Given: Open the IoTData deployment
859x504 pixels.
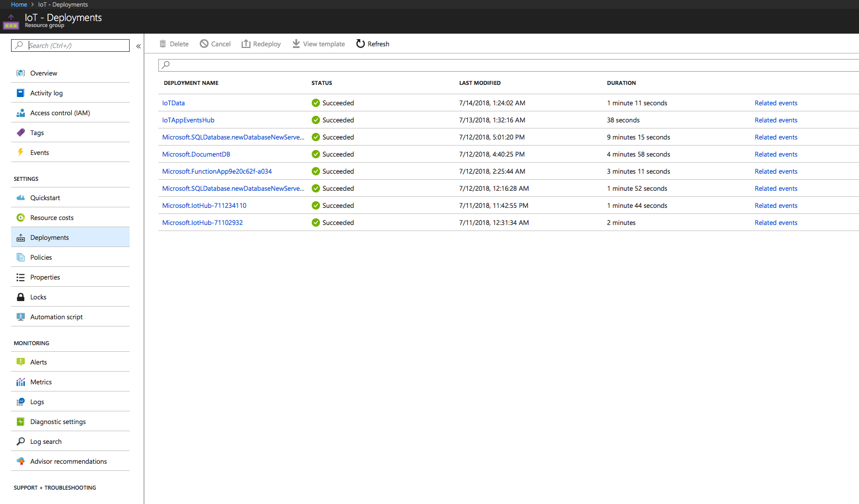Looking at the screenshot, I should pos(173,103).
